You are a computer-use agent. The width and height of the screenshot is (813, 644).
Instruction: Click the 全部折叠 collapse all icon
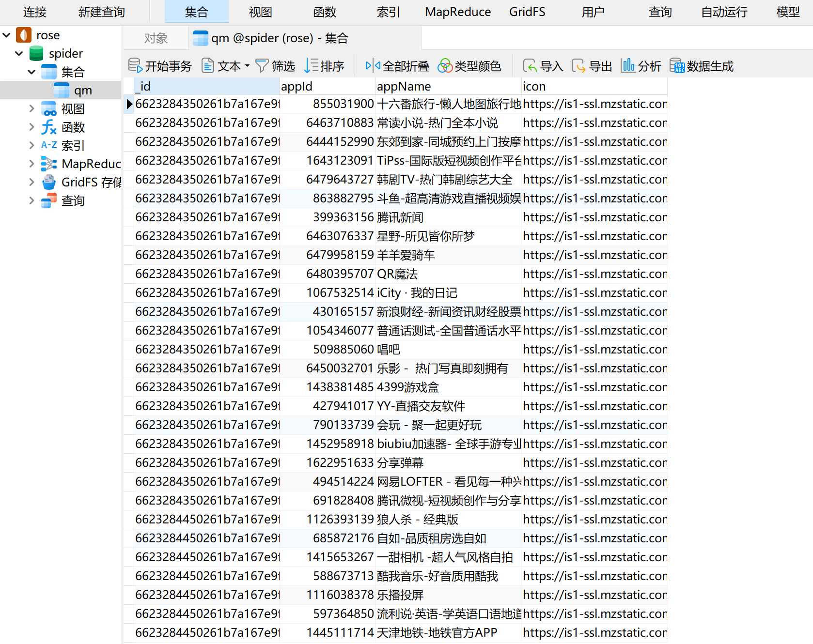pyautogui.click(x=373, y=65)
